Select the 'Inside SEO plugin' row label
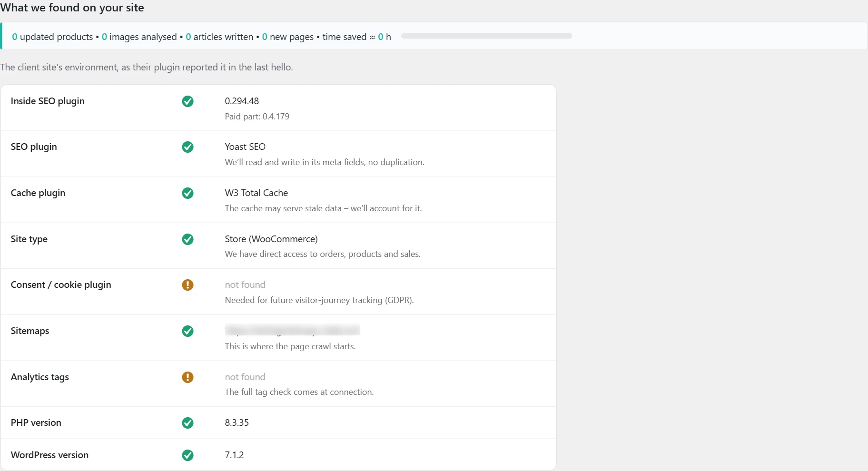 coord(48,101)
